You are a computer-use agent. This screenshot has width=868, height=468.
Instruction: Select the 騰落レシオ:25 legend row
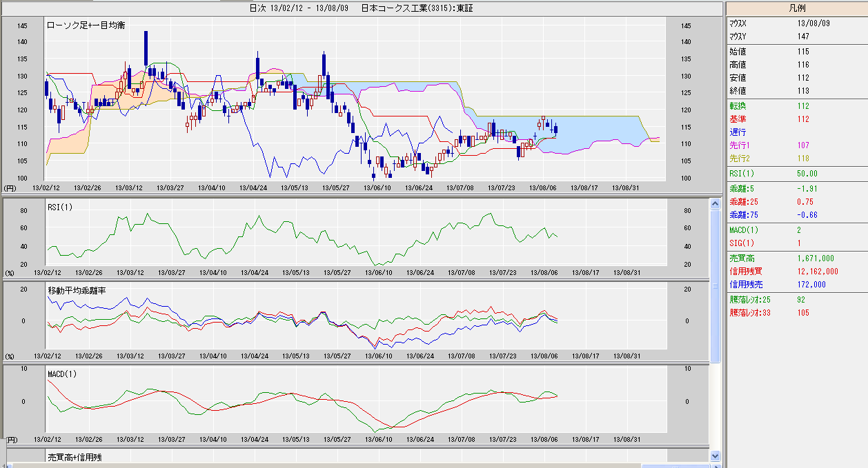pyautogui.click(x=748, y=300)
